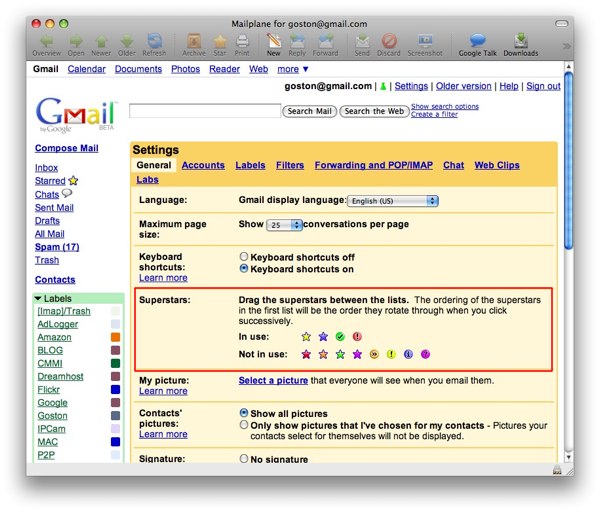Open Gmail display language dropdown
The width and height of the screenshot is (600, 512).
(x=393, y=201)
